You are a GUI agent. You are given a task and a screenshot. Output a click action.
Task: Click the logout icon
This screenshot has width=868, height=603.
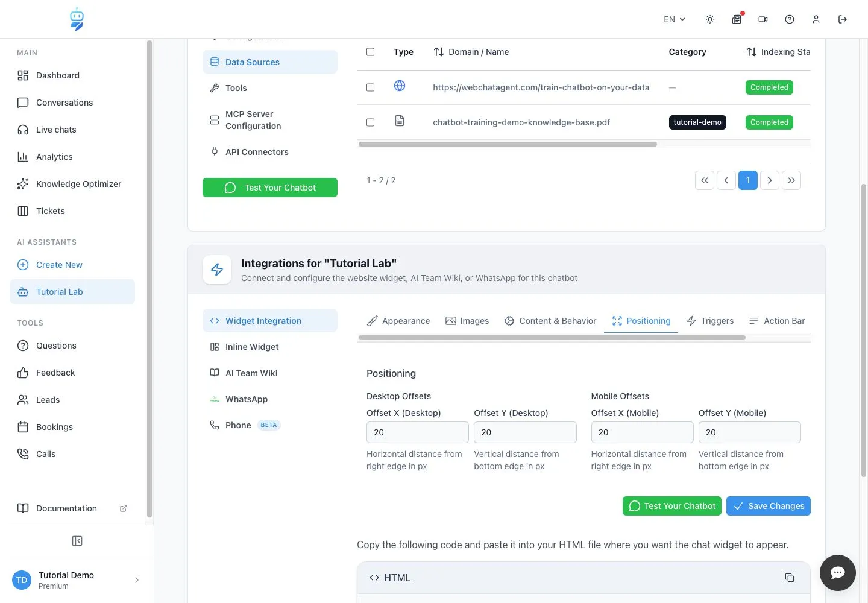843,19
